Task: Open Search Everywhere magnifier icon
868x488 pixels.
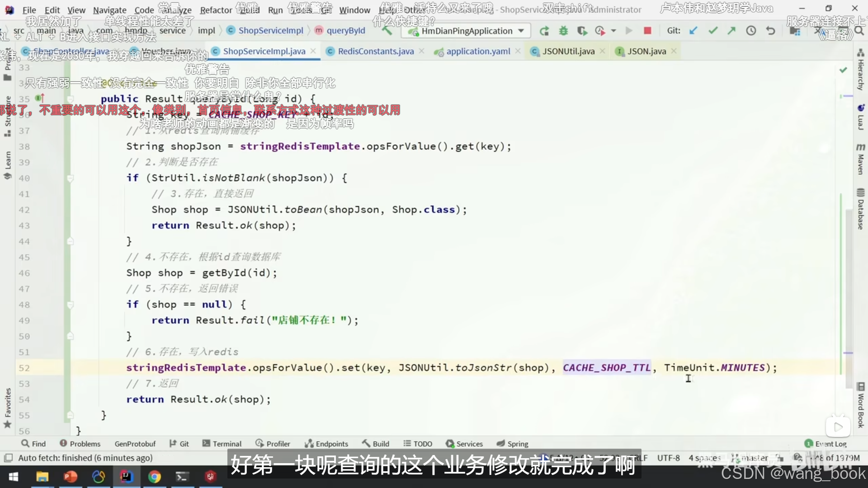Action: [x=859, y=31]
